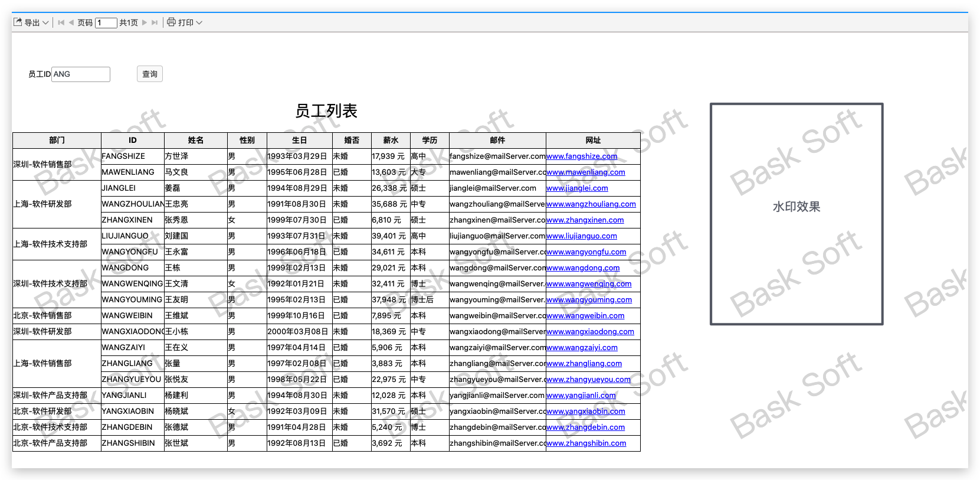Open link www.liujianguo.com
Viewport: 980px width, 480px height.
[x=582, y=236]
